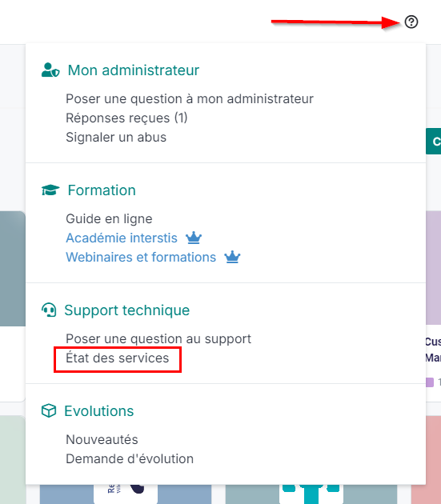Screen dimensions: 441x504
Task: Open État des services
Action: point(118,358)
